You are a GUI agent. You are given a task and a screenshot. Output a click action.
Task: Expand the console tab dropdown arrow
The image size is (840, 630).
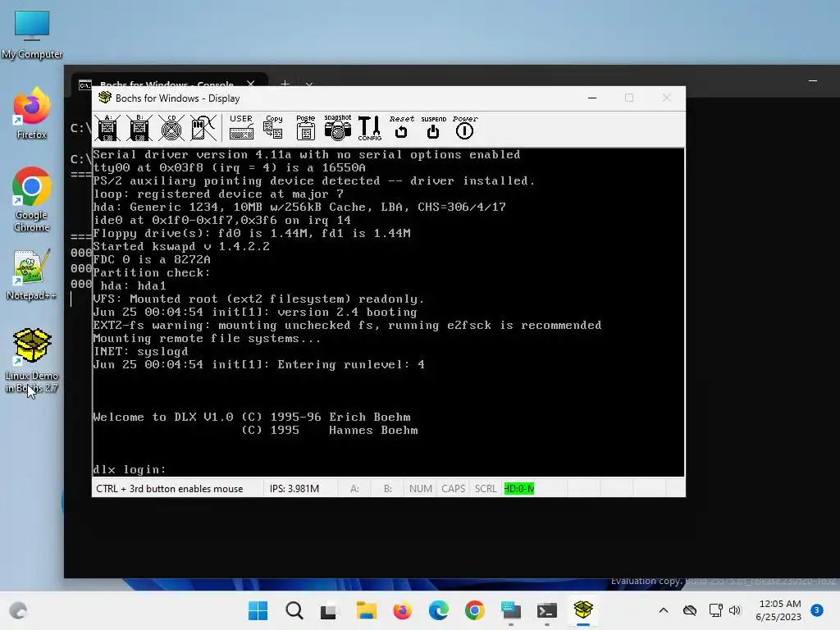(309, 84)
